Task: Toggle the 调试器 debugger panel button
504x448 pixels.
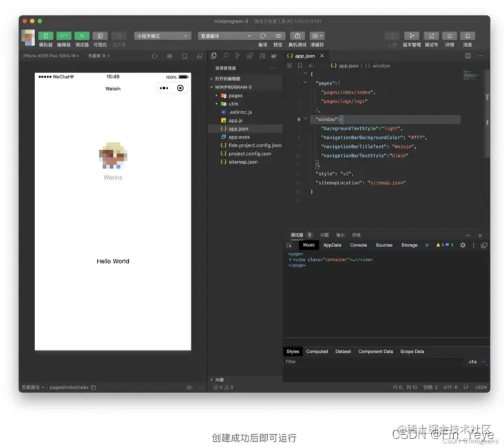Action: click(82, 36)
